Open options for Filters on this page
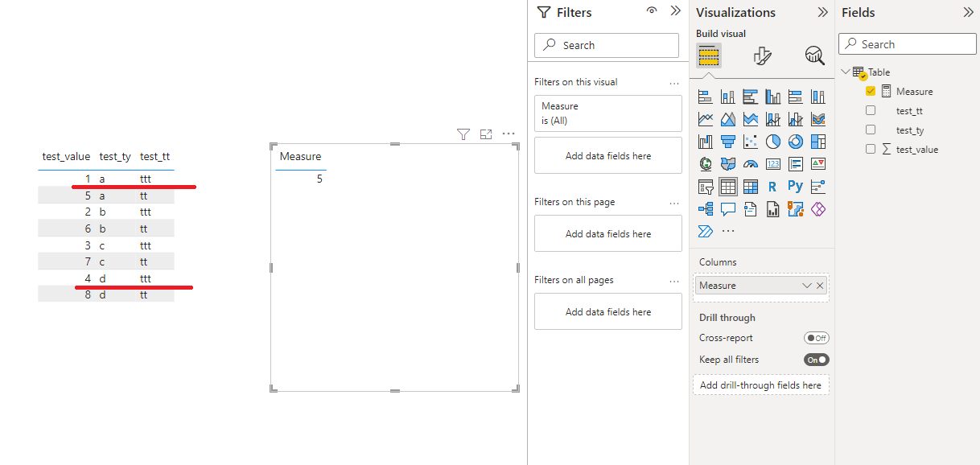The height and width of the screenshot is (465, 980). click(x=674, y=202)
